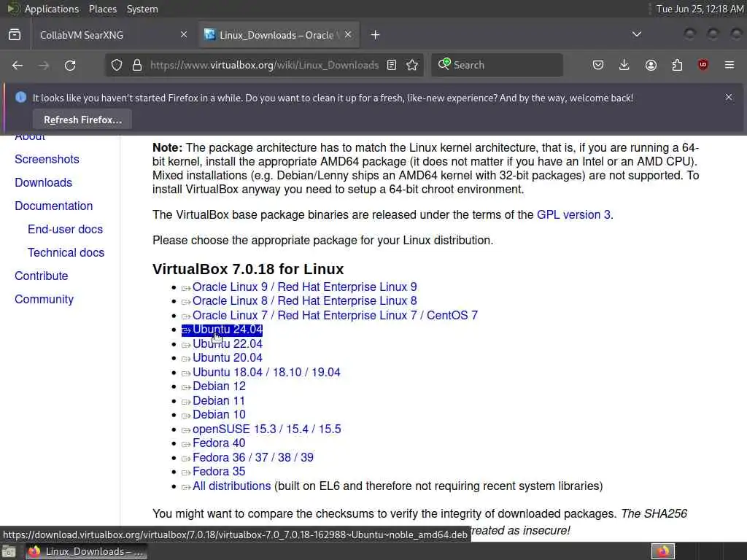The height and width of the screenshot is (560, 747).
Task: Click the info icon in notification bar
Action: [x=21, y=97]
